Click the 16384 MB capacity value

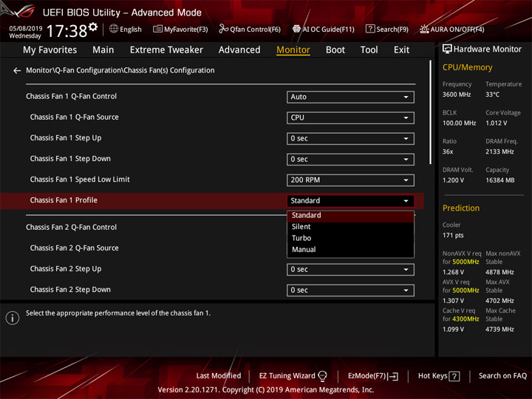(x=499, y=180)
